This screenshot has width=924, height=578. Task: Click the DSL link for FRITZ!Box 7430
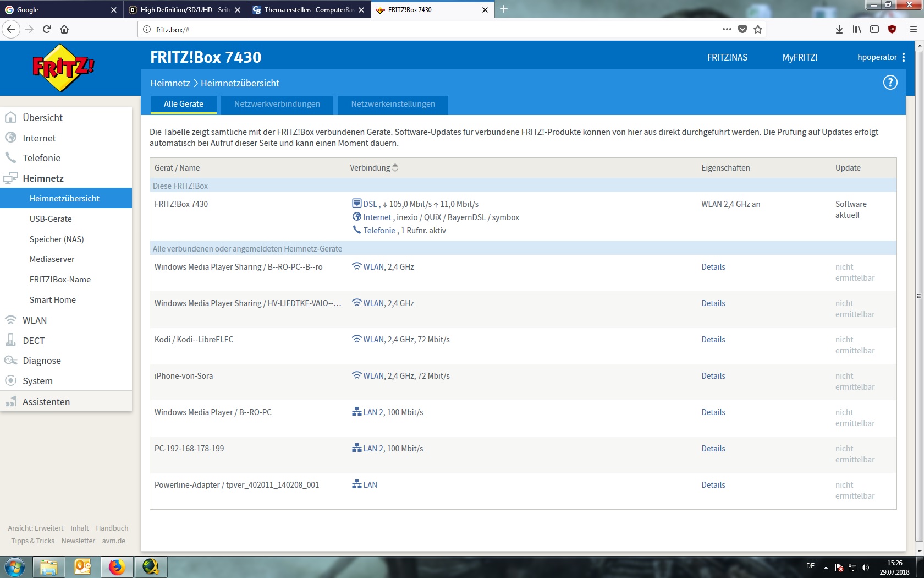(x=370, y=204)
